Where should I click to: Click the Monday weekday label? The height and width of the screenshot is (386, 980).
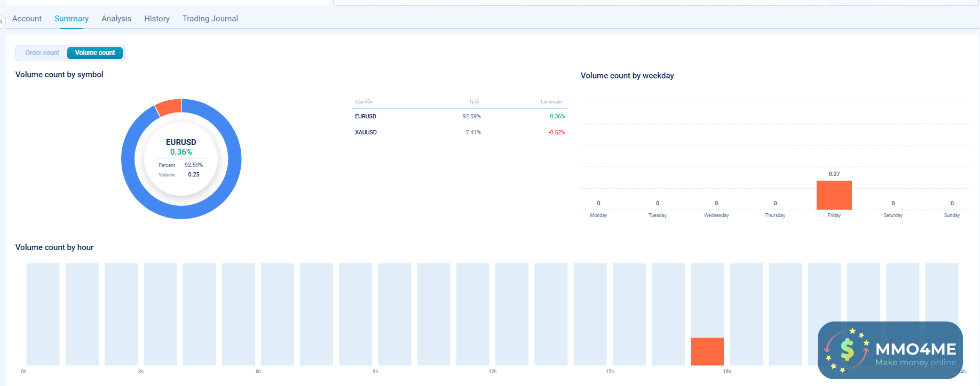pos(598,215)
